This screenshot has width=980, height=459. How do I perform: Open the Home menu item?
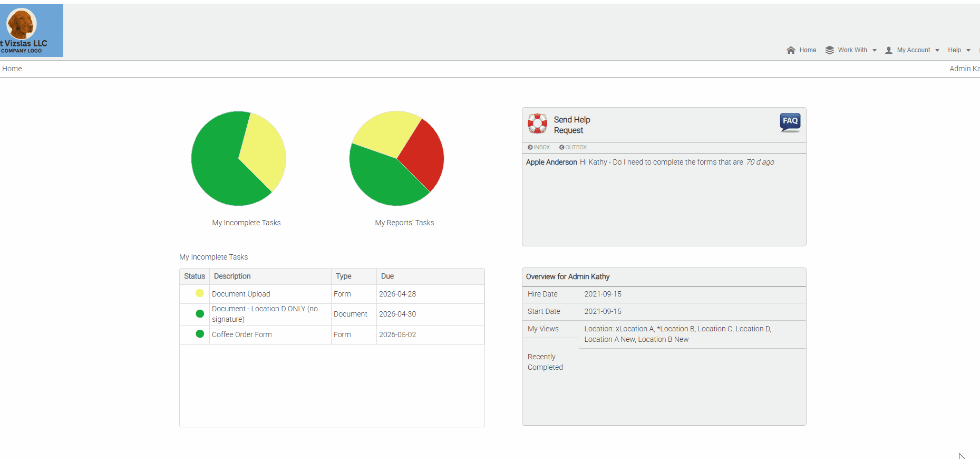coord(808,50)
